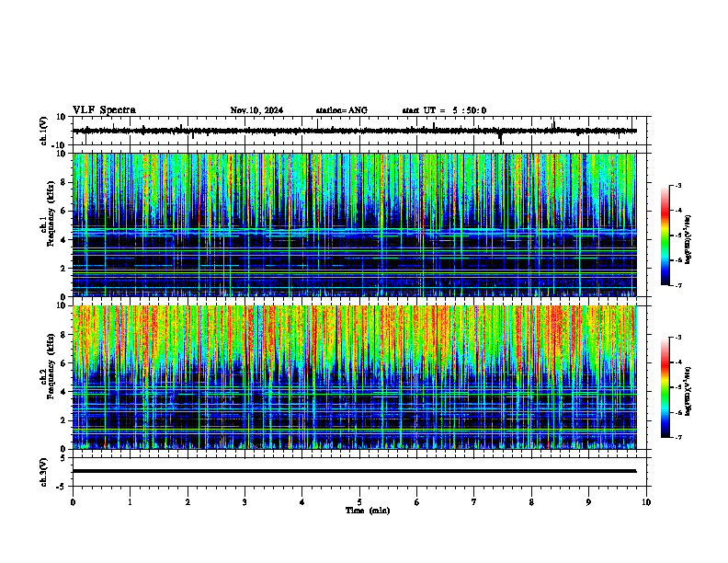Click inside the ch.2 spectrogram panel
Screen dimensions: 728x563
click(x=355, y=377)
